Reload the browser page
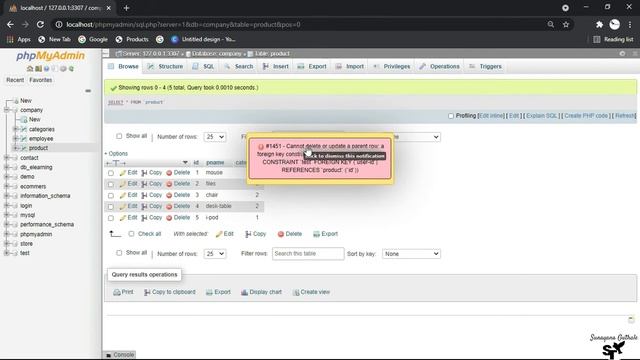The width and height of the screenshot is (640, 360). click(x=40, y=24)
